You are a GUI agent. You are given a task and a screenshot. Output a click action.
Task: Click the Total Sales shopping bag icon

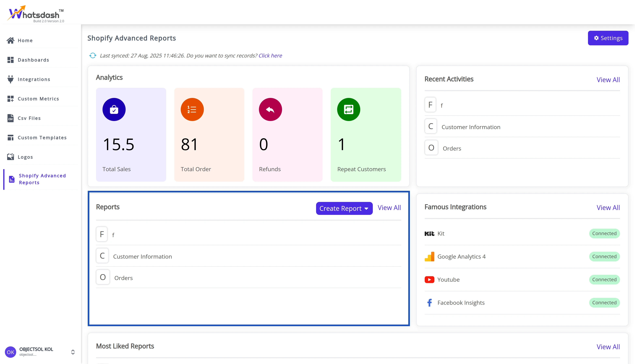(x=114, y=109)
